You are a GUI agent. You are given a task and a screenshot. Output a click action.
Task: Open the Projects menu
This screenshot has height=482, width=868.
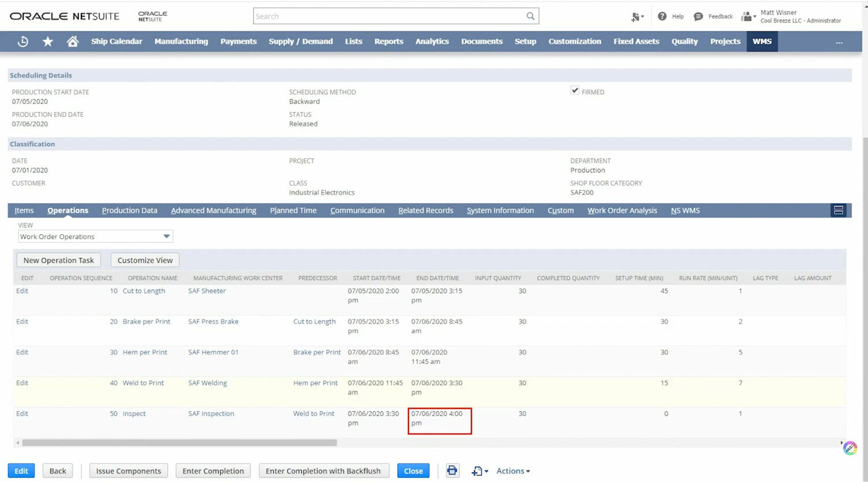pyautogui.click(x=725, y=42)
